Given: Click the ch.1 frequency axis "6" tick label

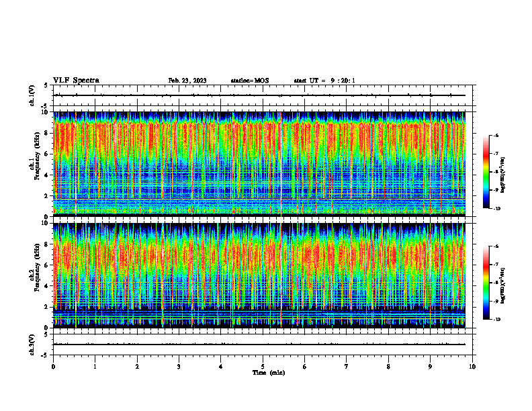Looking at the screenshot, I should click(47, 154).
